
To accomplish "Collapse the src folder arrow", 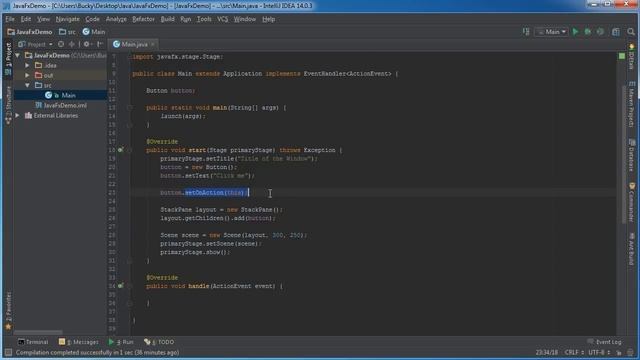I will (27, 85).
